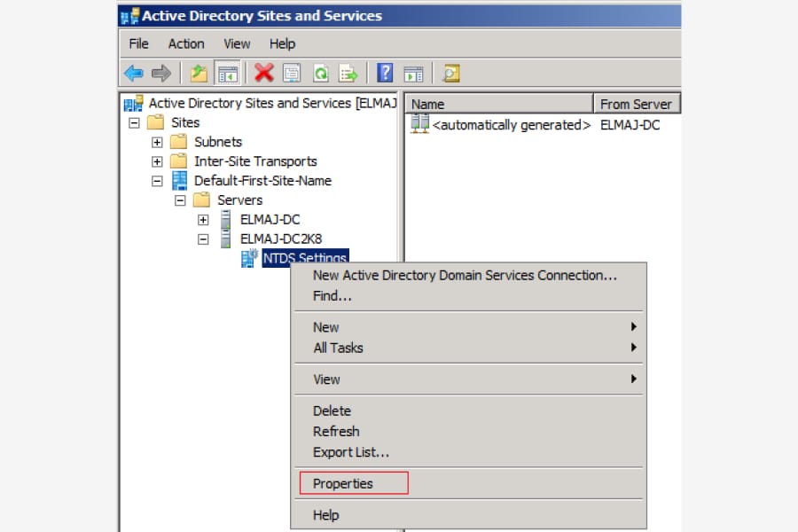798x532 pixels.
Task: Click the Properties icon in the toolbar
Action: click(292, 73)
